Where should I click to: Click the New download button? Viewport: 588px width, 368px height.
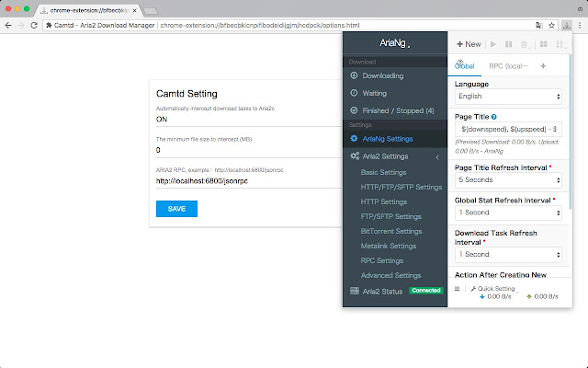[469, 44]
